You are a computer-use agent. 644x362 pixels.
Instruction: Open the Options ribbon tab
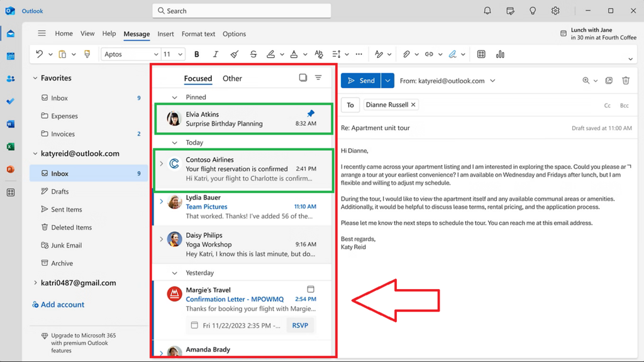(x=234, y=34)
